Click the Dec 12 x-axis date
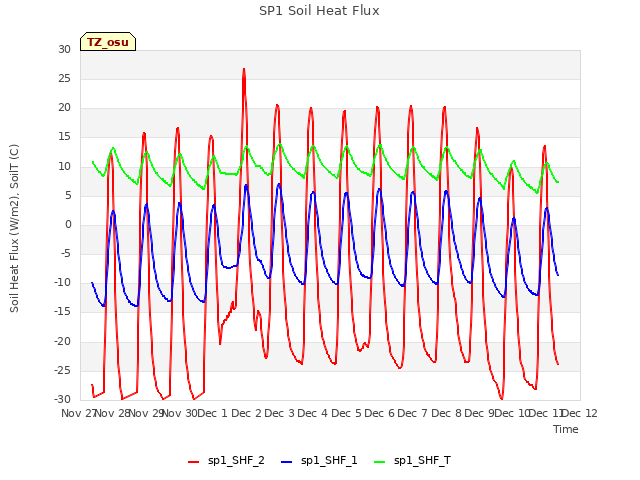The image size is (640, 480). click(580, 413)
